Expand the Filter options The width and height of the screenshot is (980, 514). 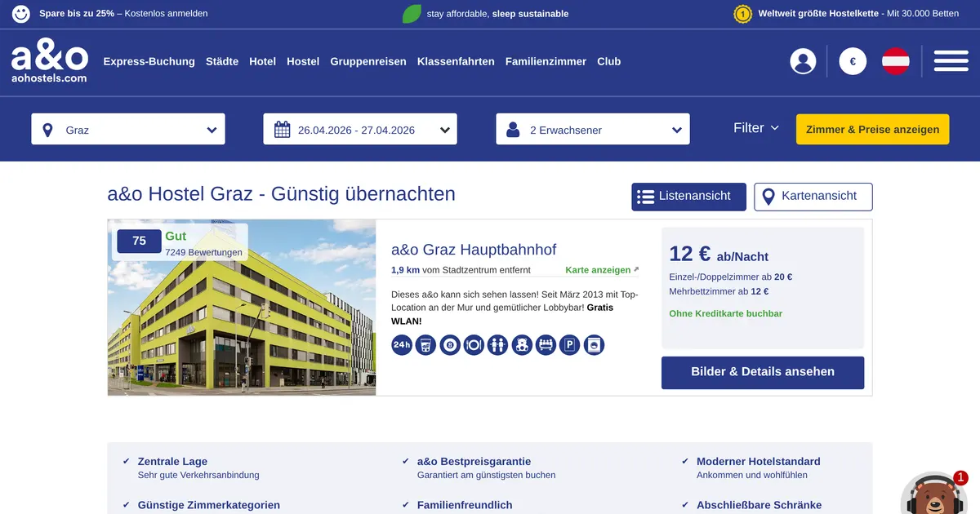coord(756,128)
